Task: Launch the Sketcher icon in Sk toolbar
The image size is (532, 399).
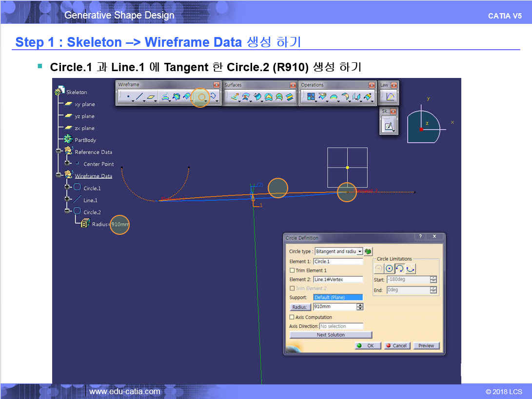Action: 389,127
